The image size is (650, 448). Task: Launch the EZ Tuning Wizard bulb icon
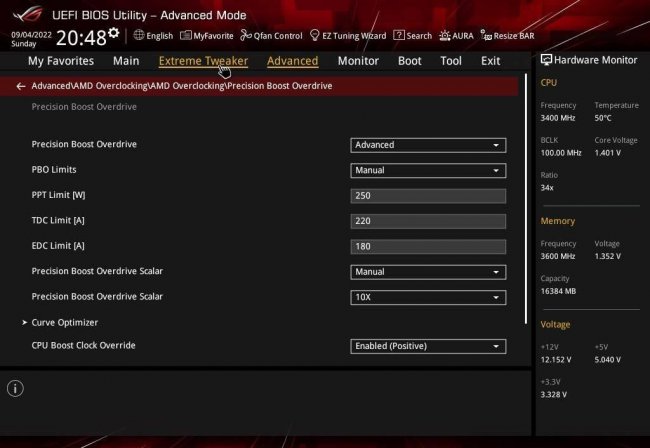315,35
